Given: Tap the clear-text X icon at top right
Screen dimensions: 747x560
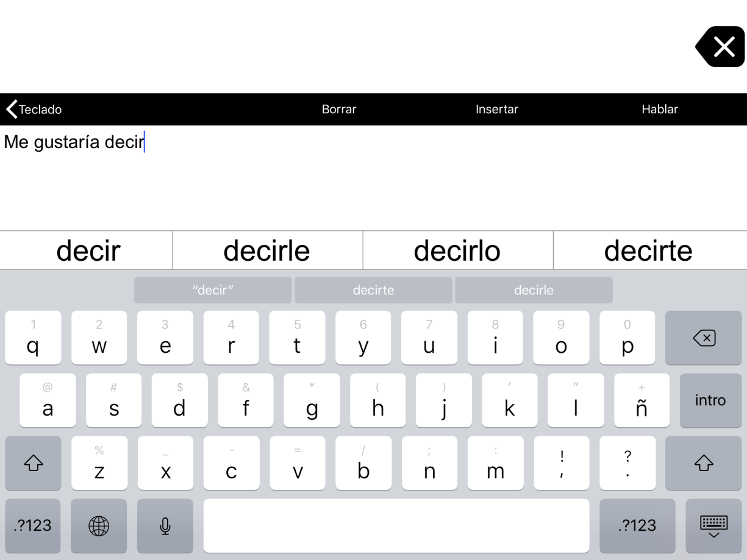Looking at the screenshot, I should point(720,46).
